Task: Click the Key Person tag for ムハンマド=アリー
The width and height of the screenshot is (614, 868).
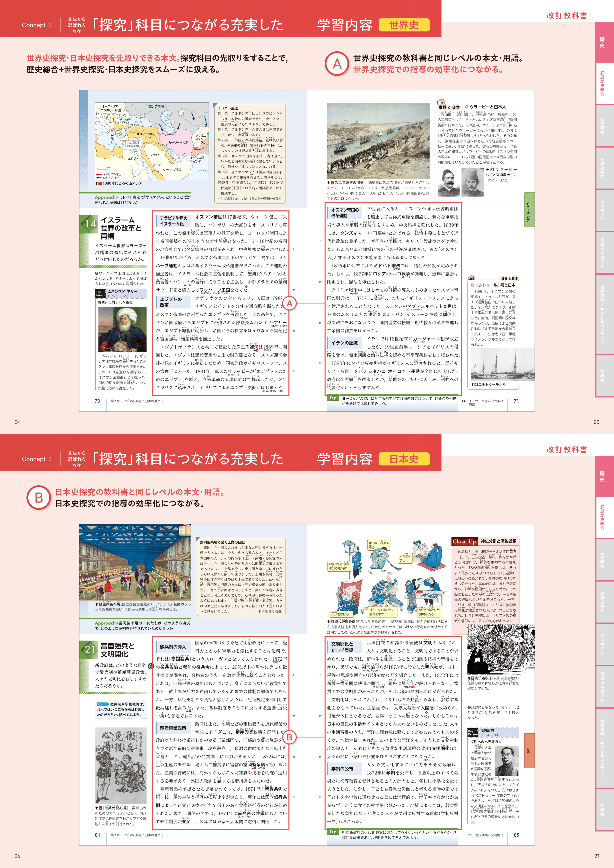Action: (x=100, y=293)
